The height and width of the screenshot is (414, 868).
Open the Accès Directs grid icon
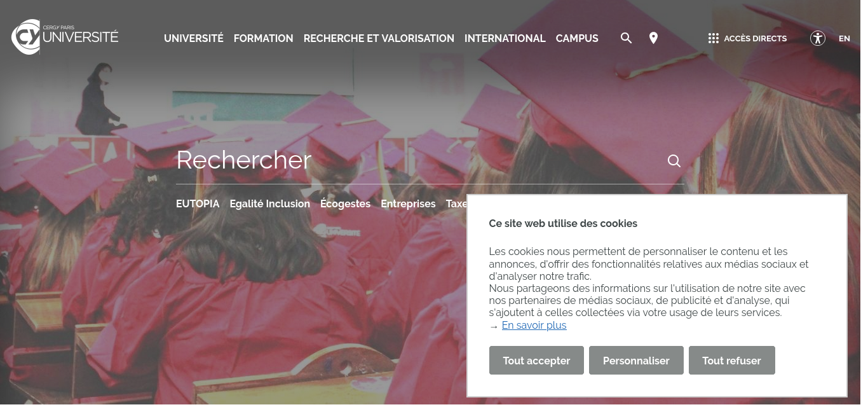point(713,38)
